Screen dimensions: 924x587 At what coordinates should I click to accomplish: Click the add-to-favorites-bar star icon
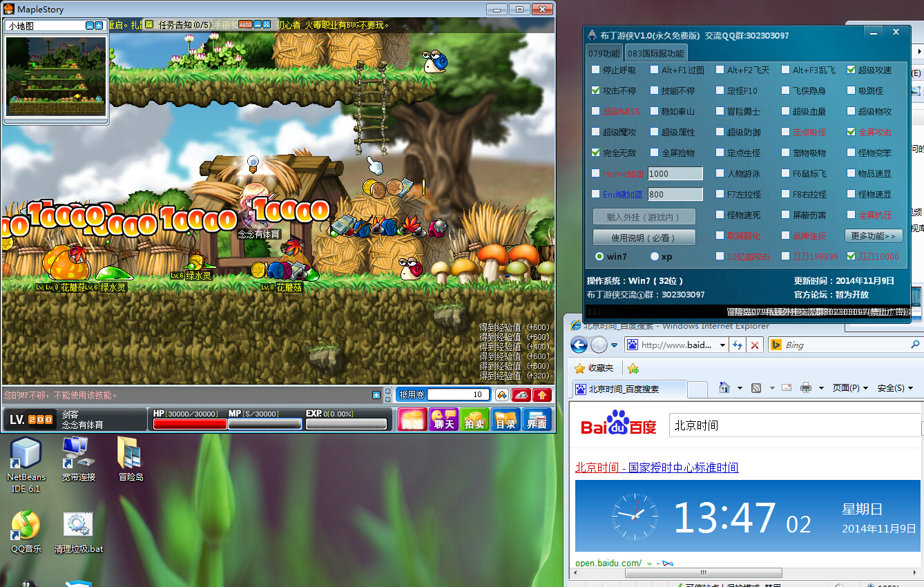[633, 368]
